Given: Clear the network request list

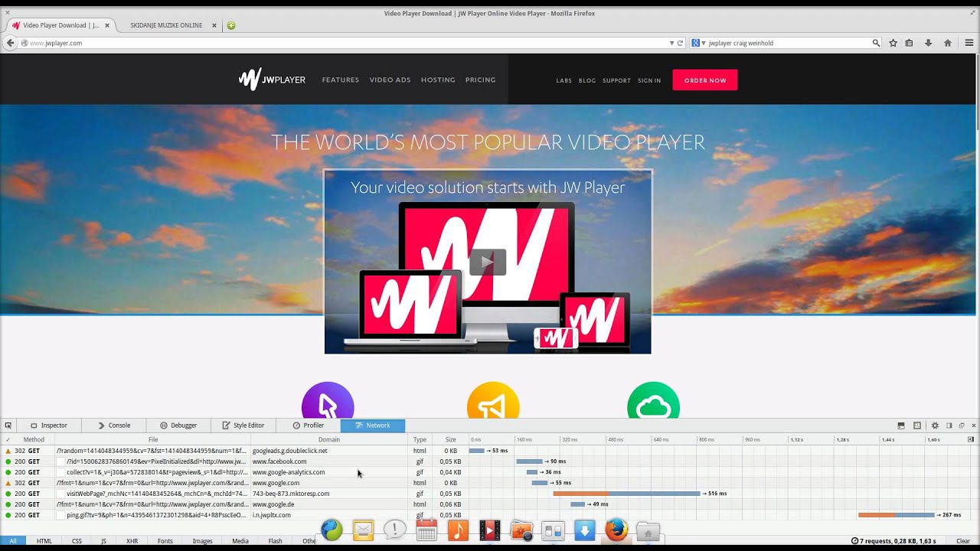Looking at the screenshot, I should (x=963, y=541).
